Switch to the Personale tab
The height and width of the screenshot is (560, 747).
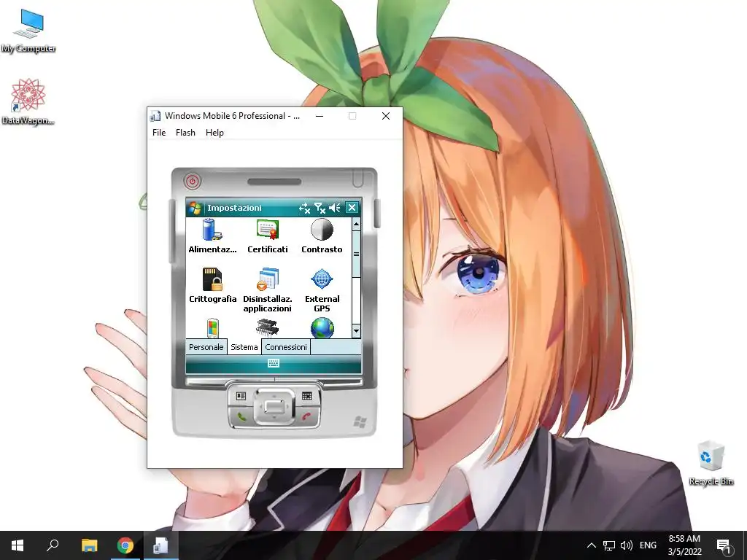(x=206, y=347)
